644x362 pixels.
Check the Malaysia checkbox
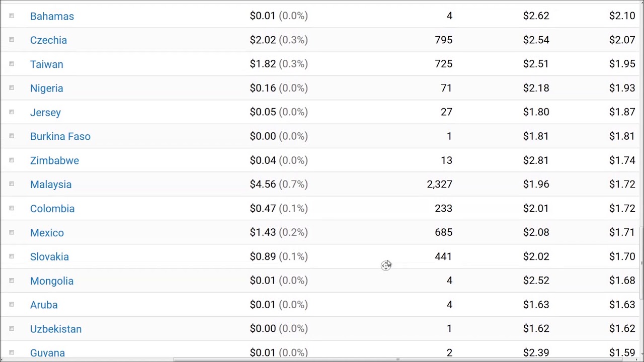12,185
